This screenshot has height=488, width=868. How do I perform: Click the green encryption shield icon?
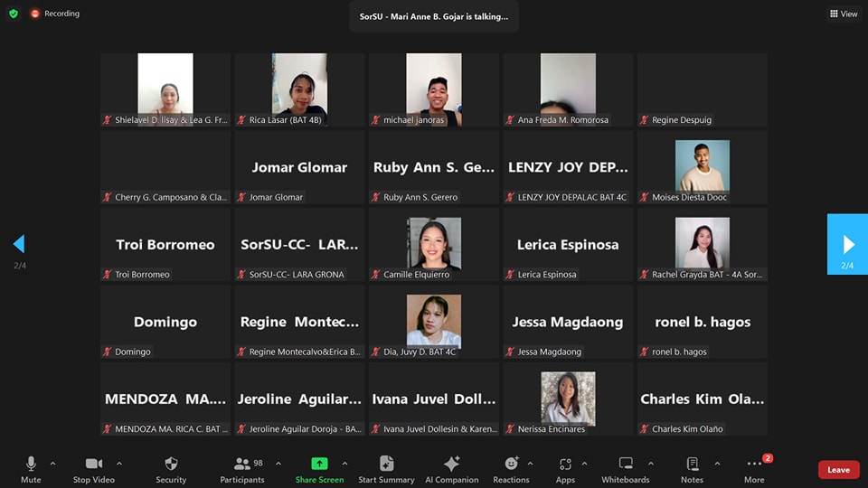coord(14,14)
